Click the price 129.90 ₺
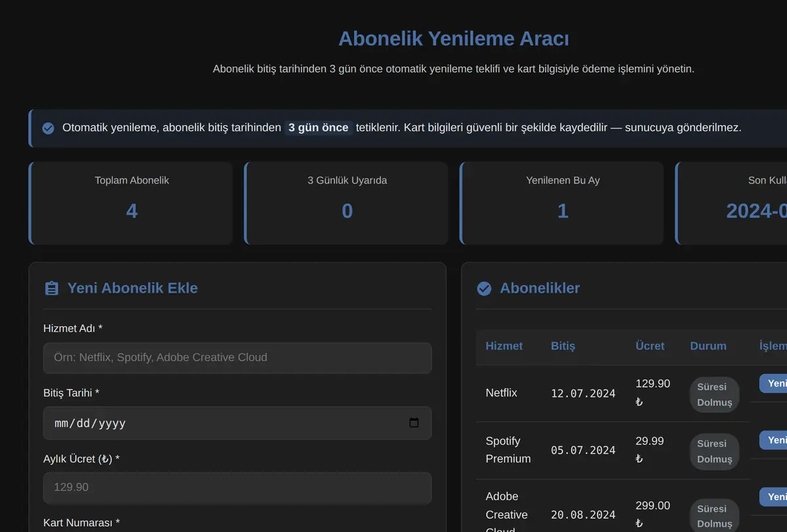This screenshot has height=532, width=787. click(x=653, y=393)
